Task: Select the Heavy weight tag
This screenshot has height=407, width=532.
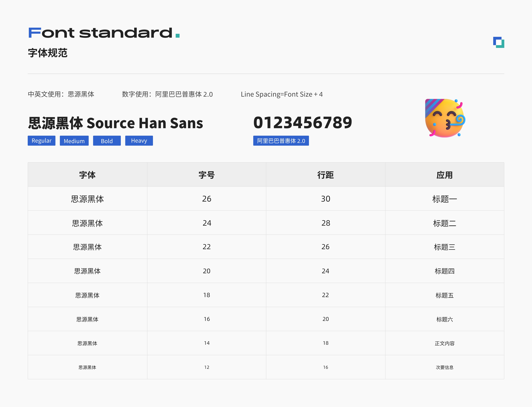Action: [x=139, y=141]
